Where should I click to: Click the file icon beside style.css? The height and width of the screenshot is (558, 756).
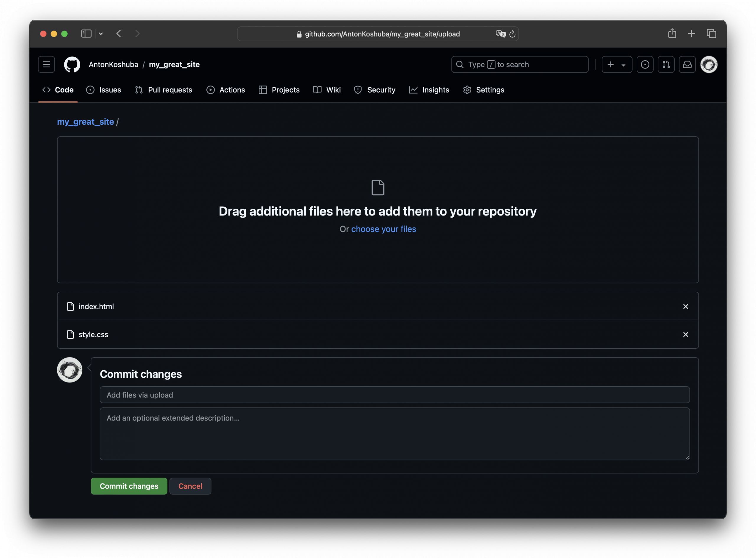(x=70, y=334)
